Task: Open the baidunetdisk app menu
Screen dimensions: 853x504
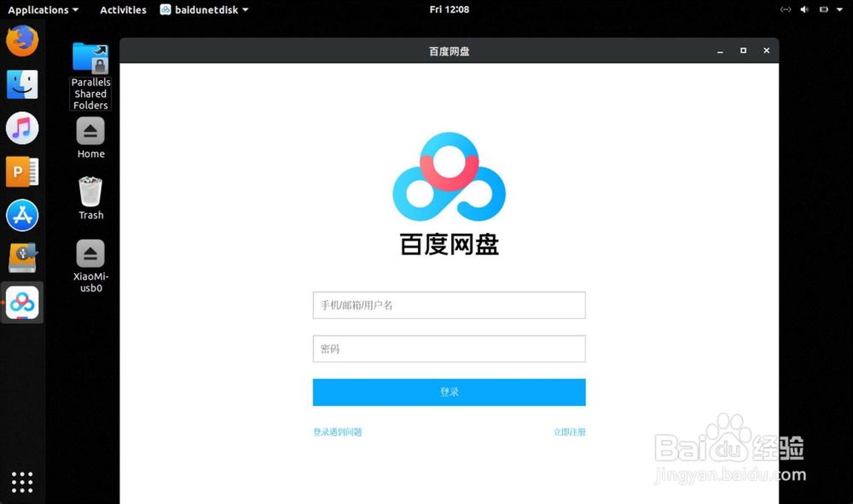Action: click(x=205, y=9)
